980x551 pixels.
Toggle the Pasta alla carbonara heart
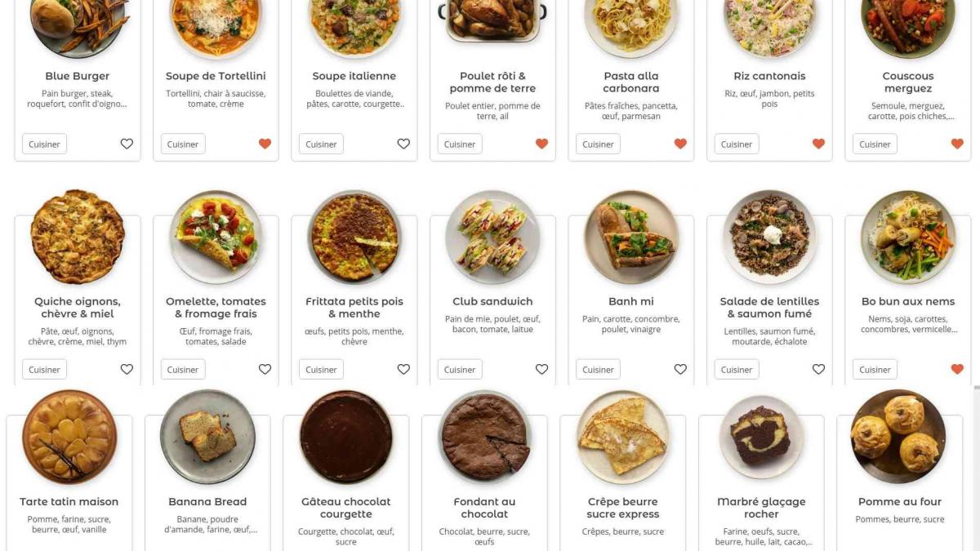(x=680, y=144)
